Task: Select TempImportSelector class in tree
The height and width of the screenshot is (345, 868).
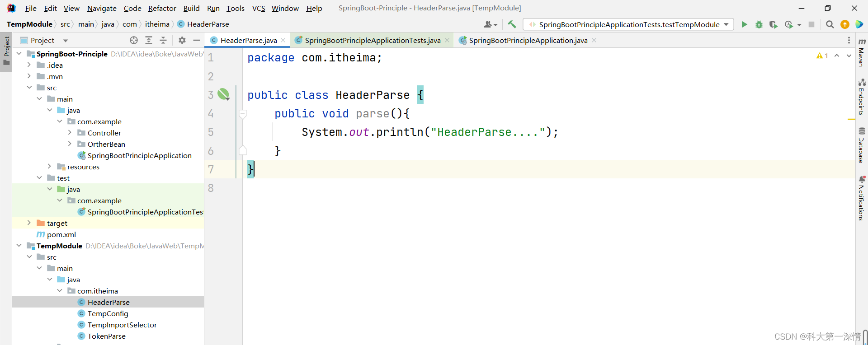Action: pyautogui.click(x=122, y=325)
